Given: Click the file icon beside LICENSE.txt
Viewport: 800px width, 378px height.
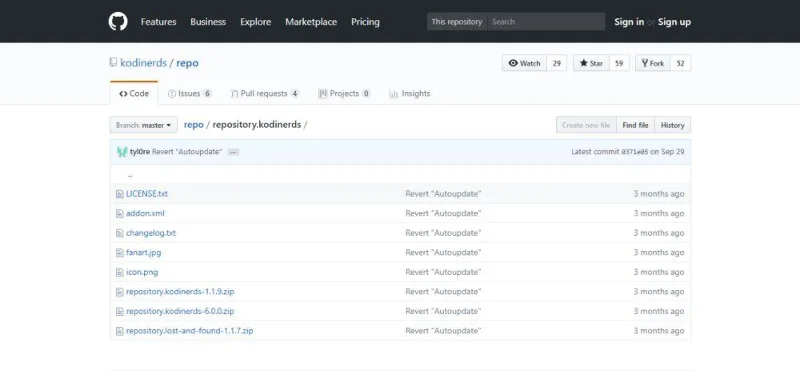Looking at the screenshot, I should (x=119, y=194).
